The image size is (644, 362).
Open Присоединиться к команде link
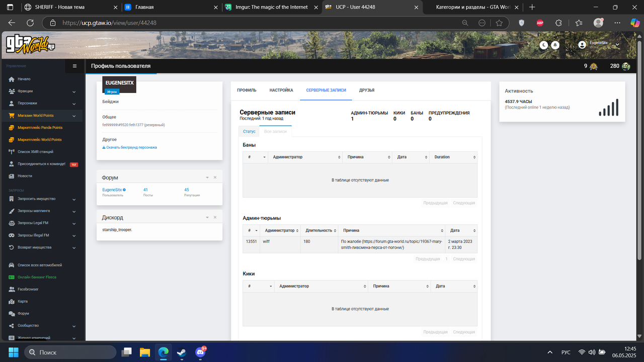[x=41, y=164]
